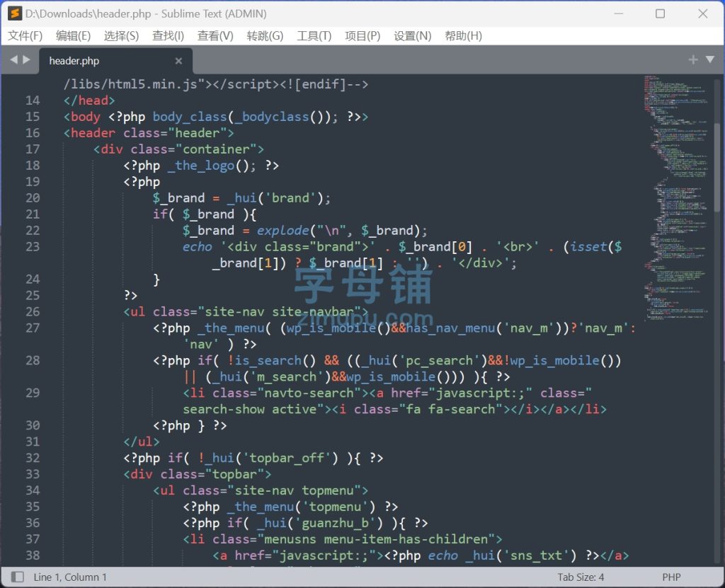Click line number 26 in gutter

tap(33, 311)
